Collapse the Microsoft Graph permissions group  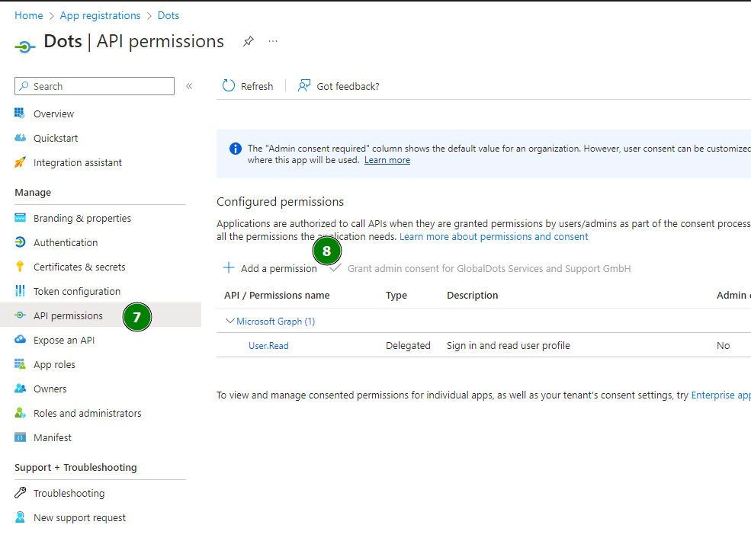point(230,322)
